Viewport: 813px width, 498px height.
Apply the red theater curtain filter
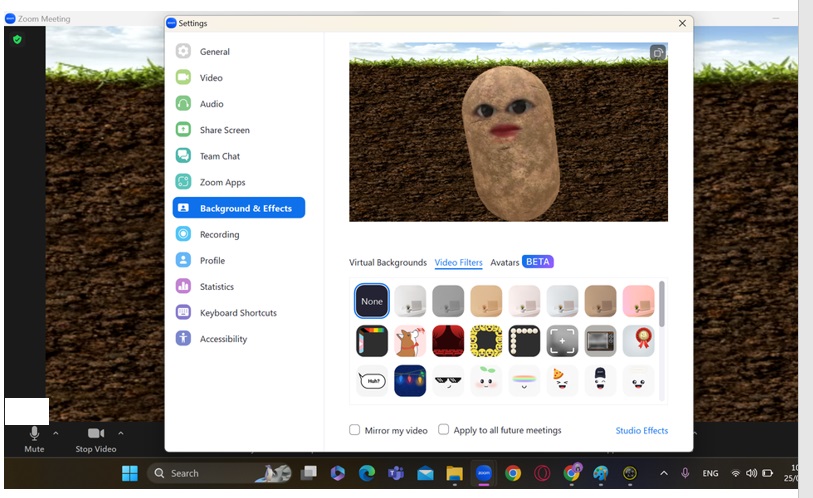click(448, 341)
